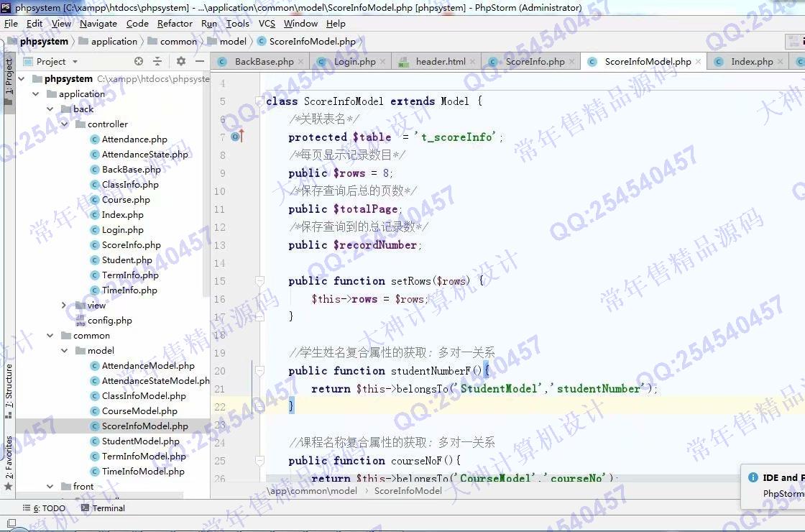805x532 pixels.
Task: Collapse the model folder in tree
Action: [64, 351]
